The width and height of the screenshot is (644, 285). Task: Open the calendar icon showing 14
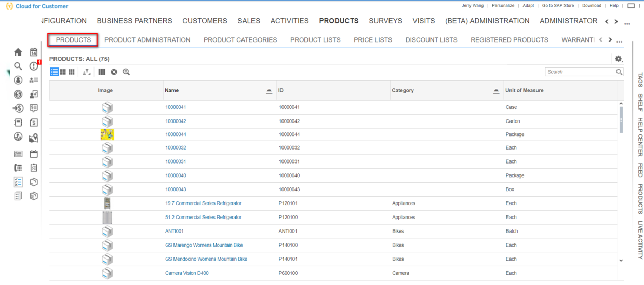[x=34, y=52]
